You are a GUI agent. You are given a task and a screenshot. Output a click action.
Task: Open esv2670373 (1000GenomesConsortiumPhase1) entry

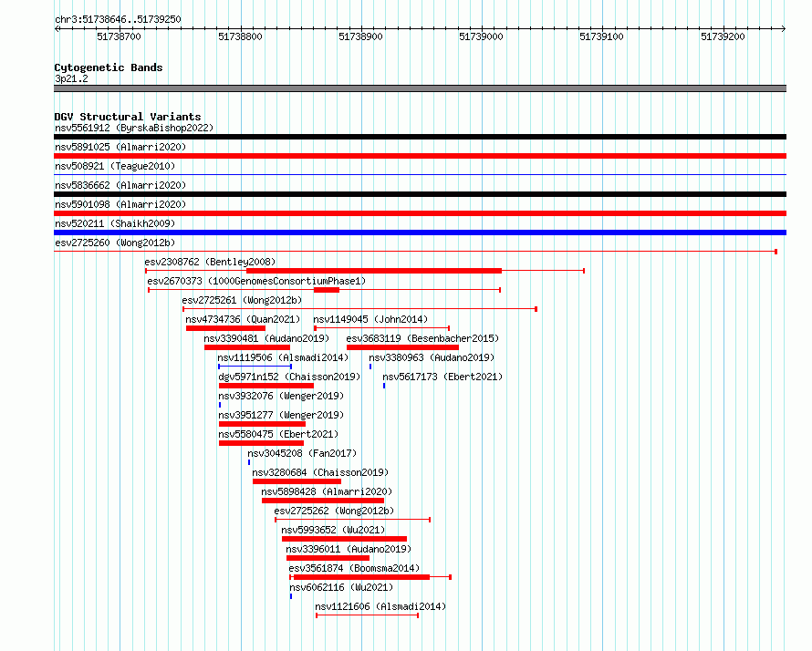click(256, 281)
